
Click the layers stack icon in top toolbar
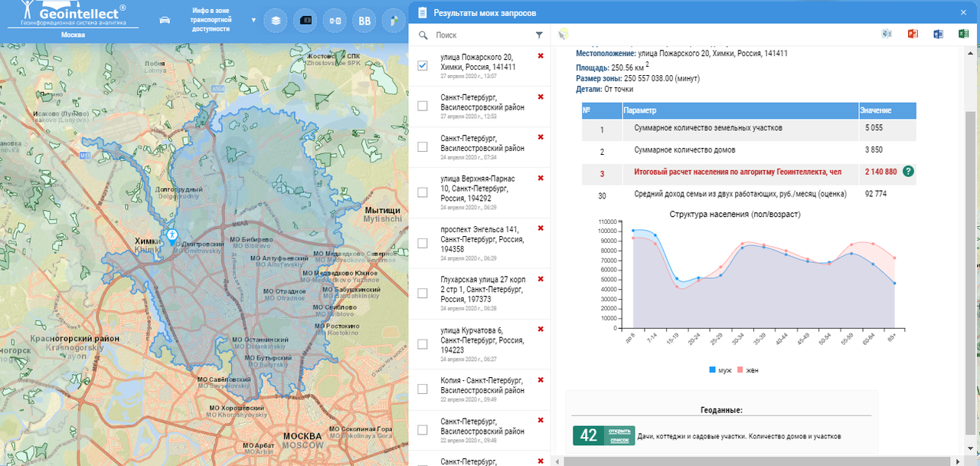[x=276, y=21]
